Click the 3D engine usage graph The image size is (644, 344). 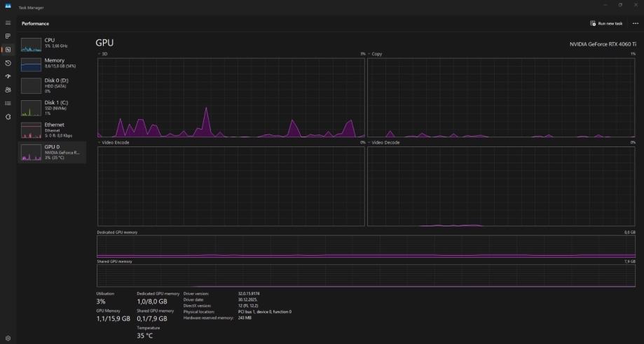(x=231, y=97)
